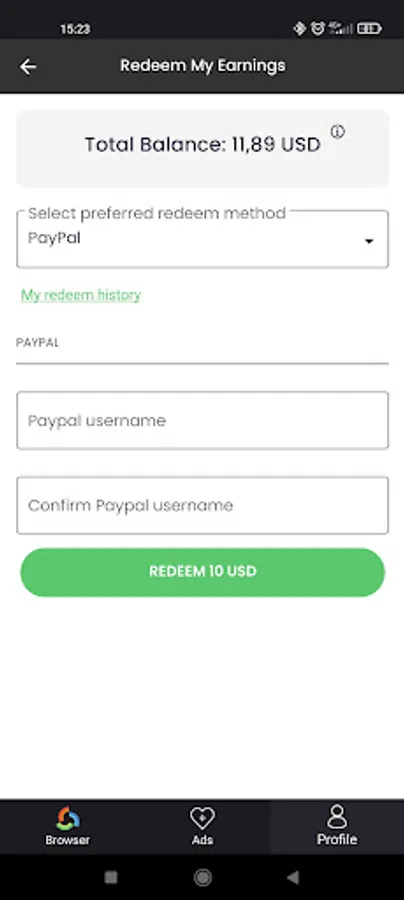Focus the Paypal username field
The image size is (404, 900).
click(202, 420)
